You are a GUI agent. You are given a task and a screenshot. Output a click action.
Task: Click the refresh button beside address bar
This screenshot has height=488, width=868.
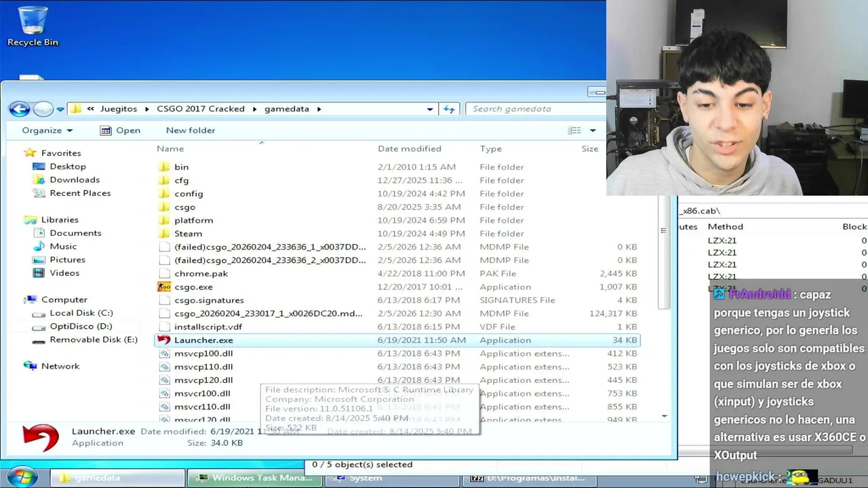pos(449,108)
